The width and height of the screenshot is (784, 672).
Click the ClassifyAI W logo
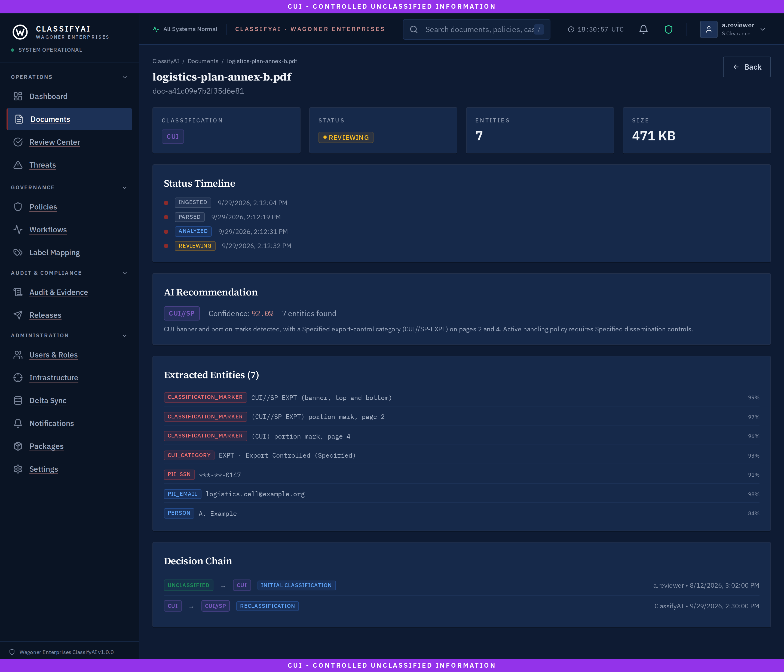click(x=20, y=32)
